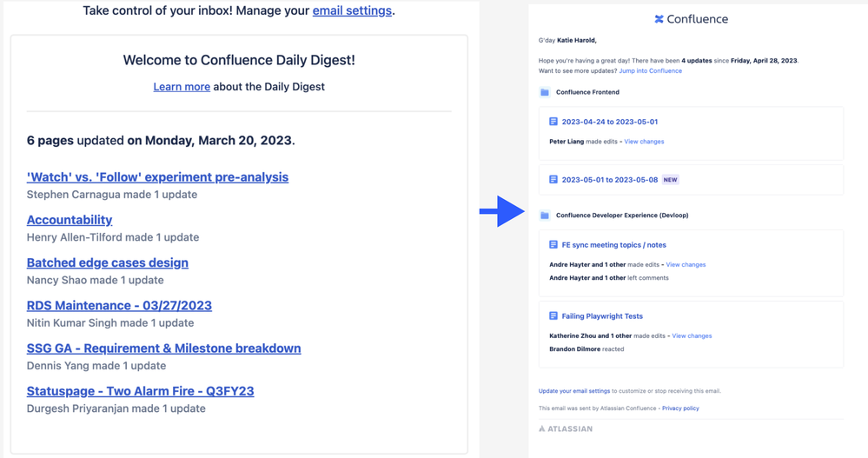Open the Privacy policy link
Screen dimensions: 868x458
click(x=680, y=408)
